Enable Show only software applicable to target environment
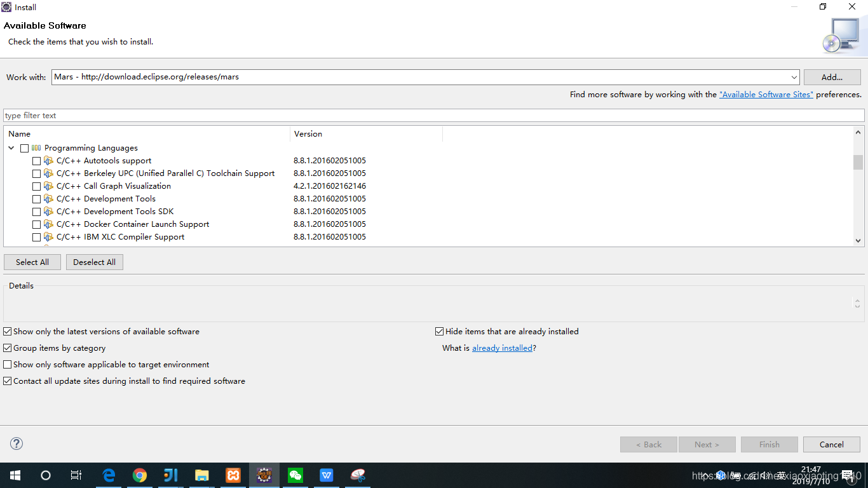This screenshot has height=488, width=868. (8, 365)
